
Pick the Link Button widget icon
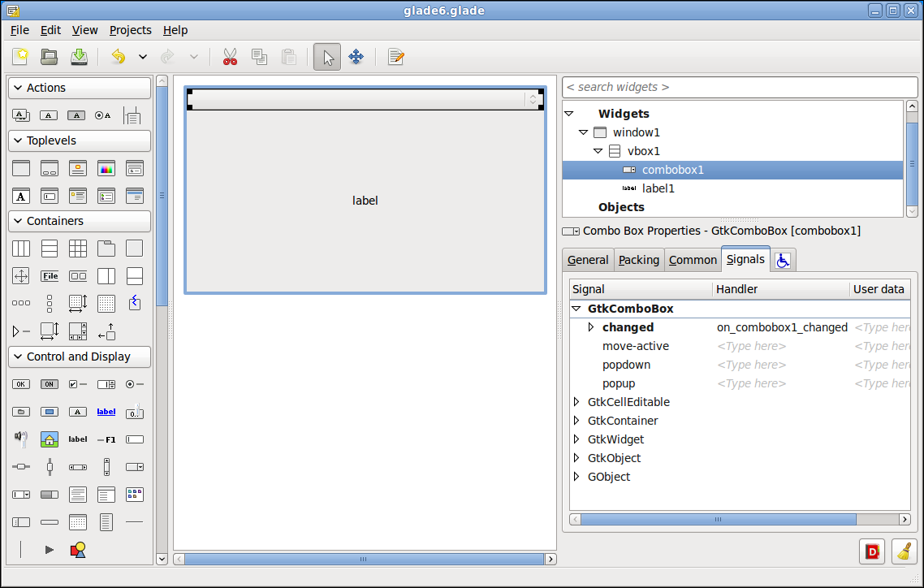coord(106,412)
